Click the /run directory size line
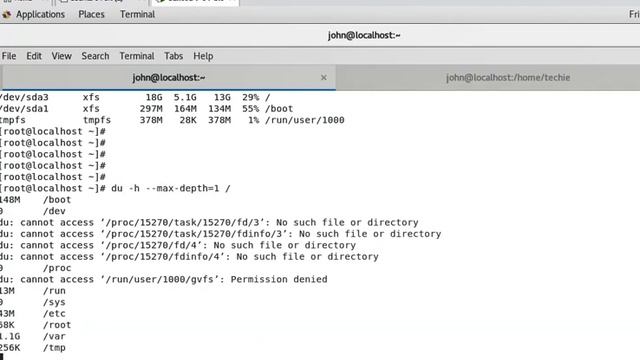Image resolution: width=640 pixels, height=360 pixels. click(x=33, y=291)
